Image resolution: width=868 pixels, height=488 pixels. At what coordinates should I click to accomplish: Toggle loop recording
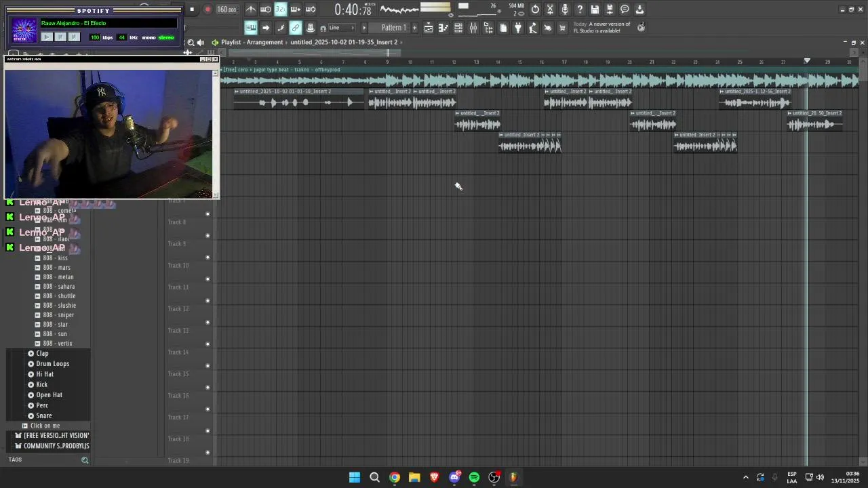311,9
